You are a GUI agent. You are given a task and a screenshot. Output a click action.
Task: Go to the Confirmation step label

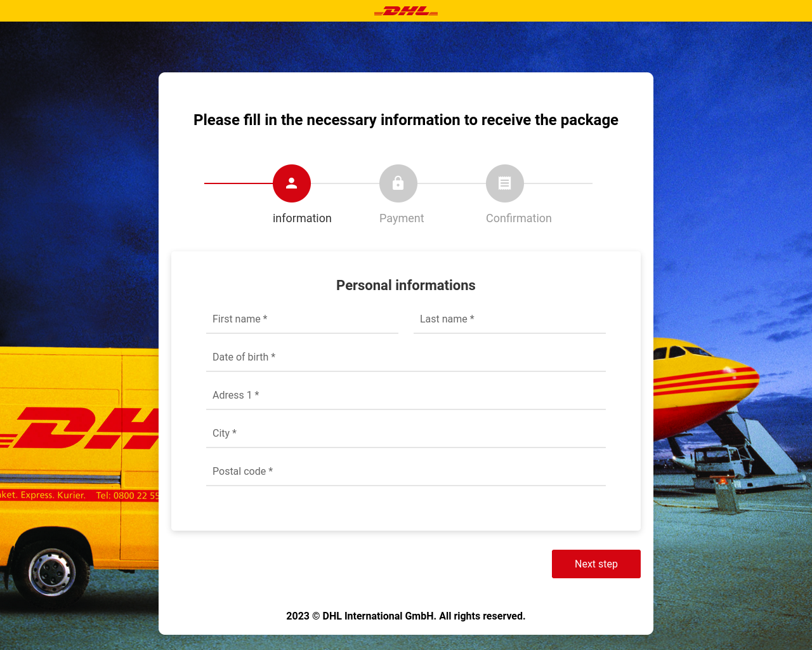click(x=519, y=218)
